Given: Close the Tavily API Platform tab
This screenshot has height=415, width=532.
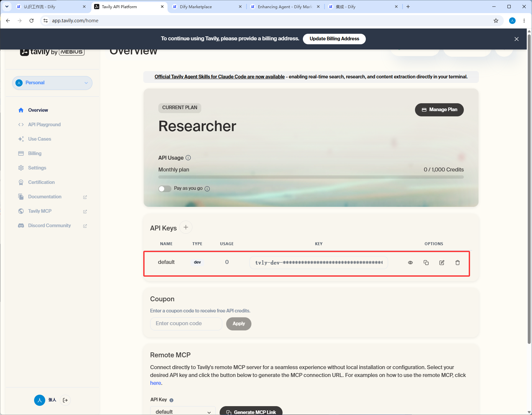Looking at the screenshot, I should tap(162, 7).
